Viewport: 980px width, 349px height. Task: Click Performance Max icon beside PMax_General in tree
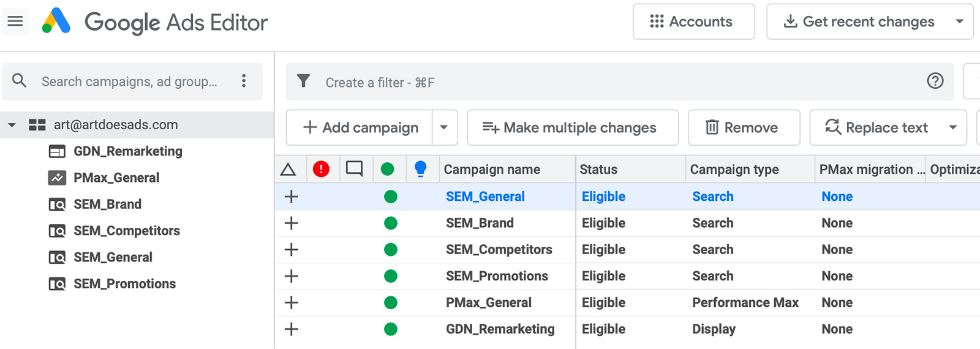click(57, 178)
